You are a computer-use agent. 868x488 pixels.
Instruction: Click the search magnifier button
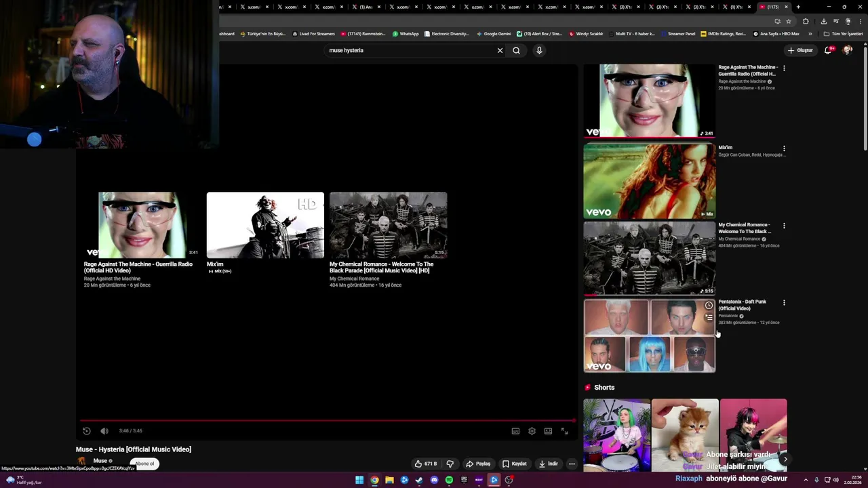[516, 50]
